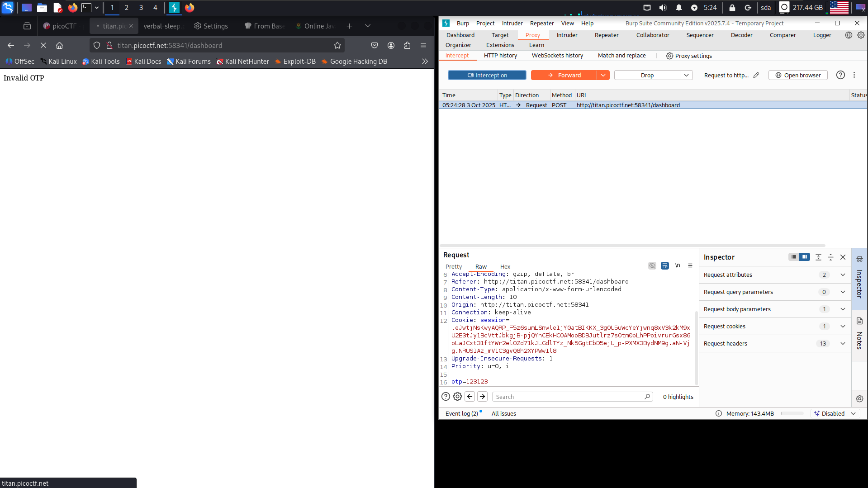Click the Burp help question mark icon
This screenshot has height=488, width=868.
click(840, 75)
